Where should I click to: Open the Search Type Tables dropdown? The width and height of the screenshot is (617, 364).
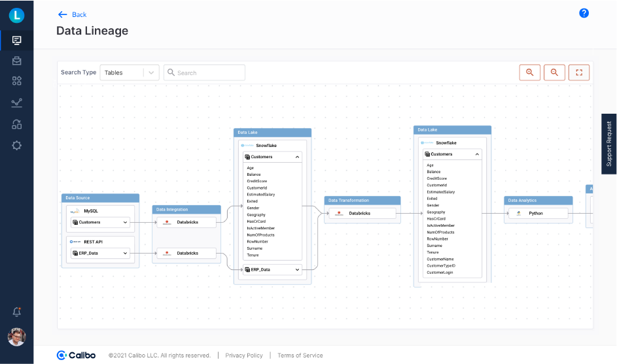130,73
